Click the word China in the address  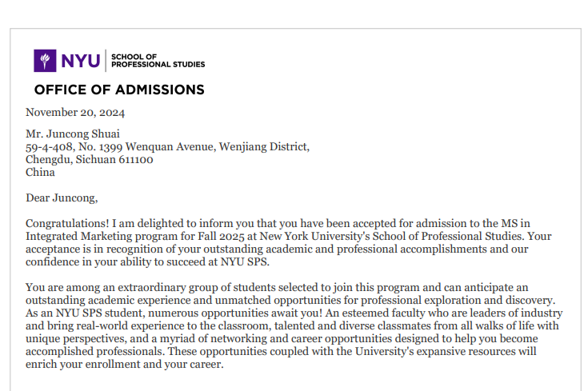click(x=40, y=172)
